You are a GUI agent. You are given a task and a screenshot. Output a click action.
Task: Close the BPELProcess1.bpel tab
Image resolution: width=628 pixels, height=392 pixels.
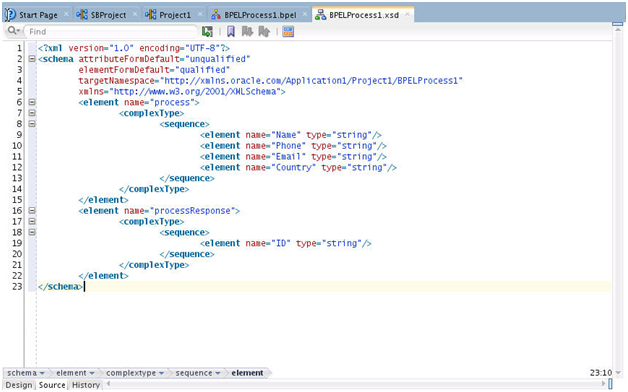[x=305, y=14]
